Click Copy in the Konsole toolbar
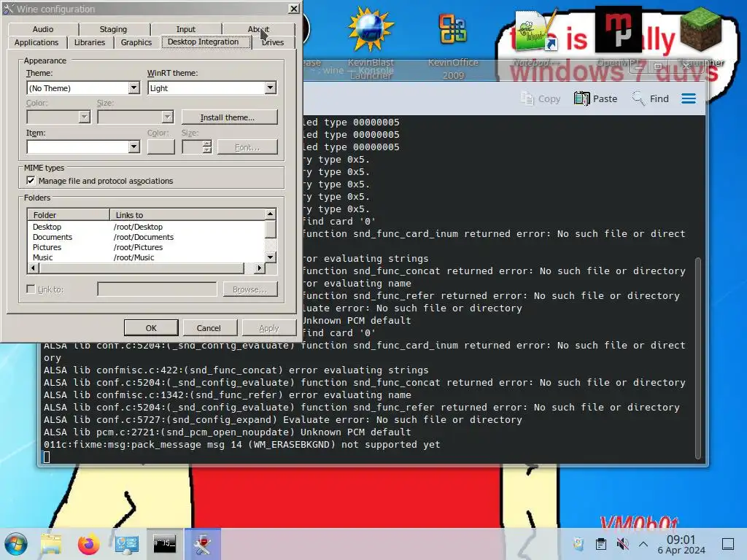The width and height of the screenshot is (747, 560). coord(541,98)
